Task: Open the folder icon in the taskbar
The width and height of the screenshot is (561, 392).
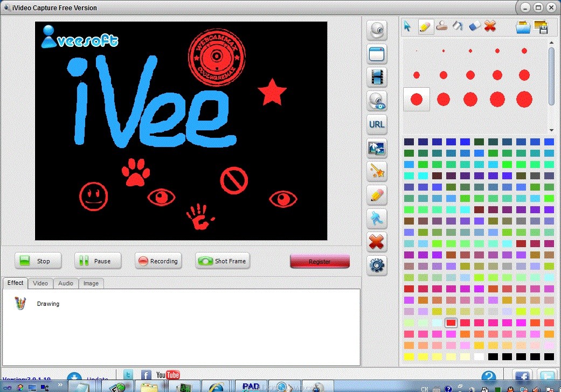Action: (149, 387)
